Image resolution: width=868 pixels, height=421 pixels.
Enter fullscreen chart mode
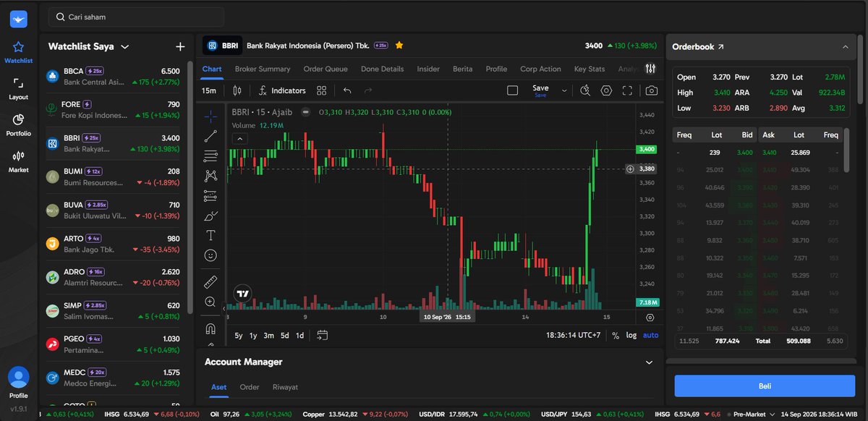[x=627, y=90]
